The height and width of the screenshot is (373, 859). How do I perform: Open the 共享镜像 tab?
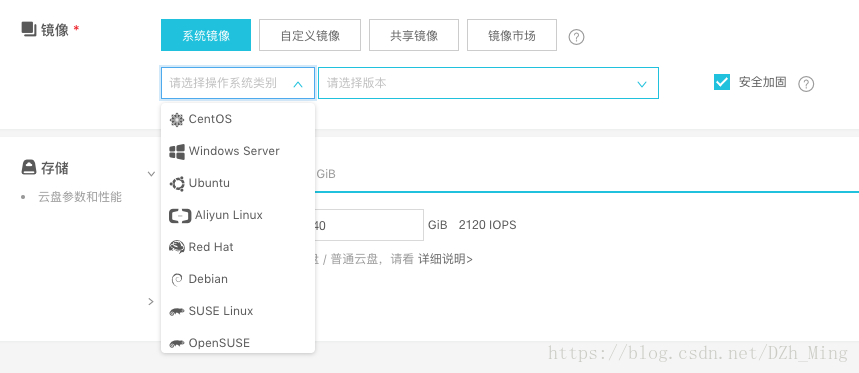414,35
